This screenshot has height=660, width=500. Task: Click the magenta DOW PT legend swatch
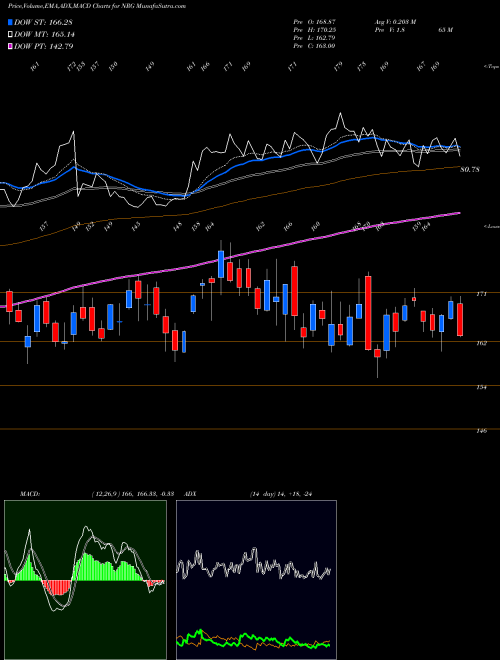click(10, 46)
